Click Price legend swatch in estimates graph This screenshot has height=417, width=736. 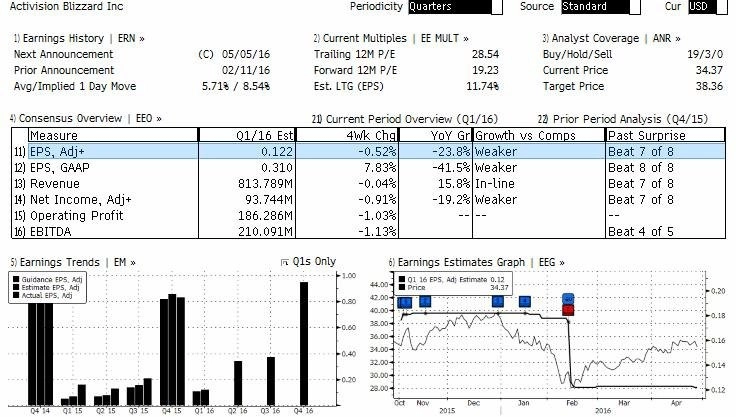[402, 287]
